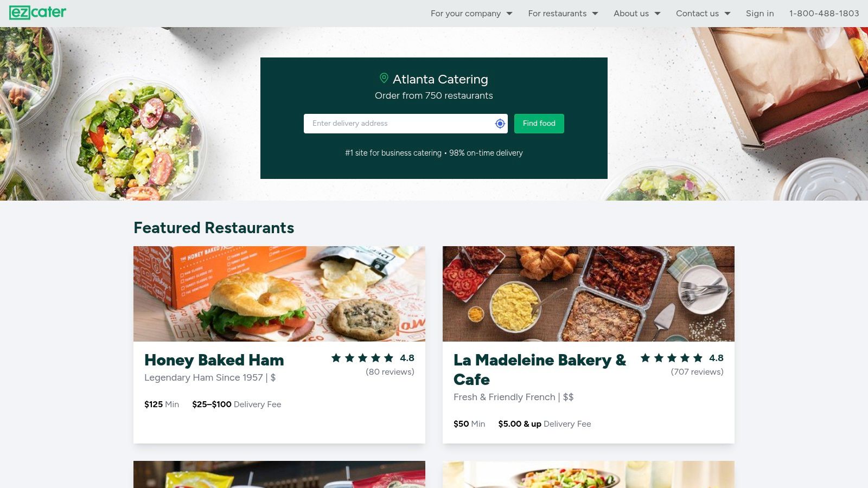View the 707 reviews link
Viewport: 868px width, 488px height.
pos(697,372)
